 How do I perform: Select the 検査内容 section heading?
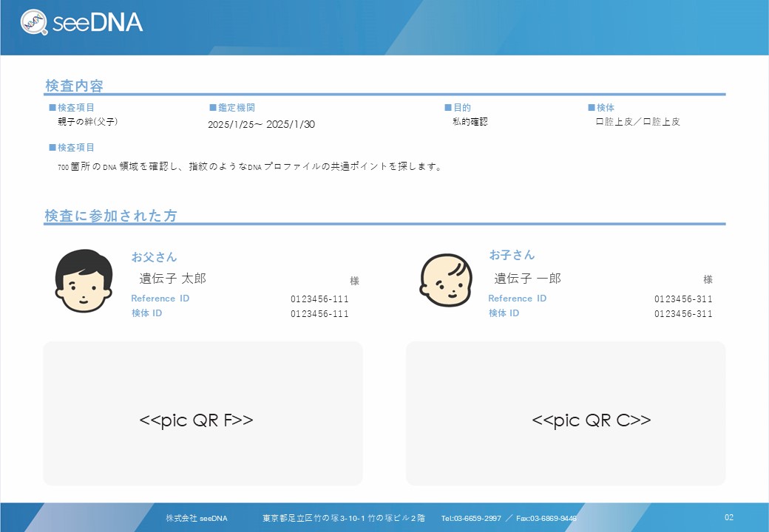pyautogui.click(x=74, y=86)
